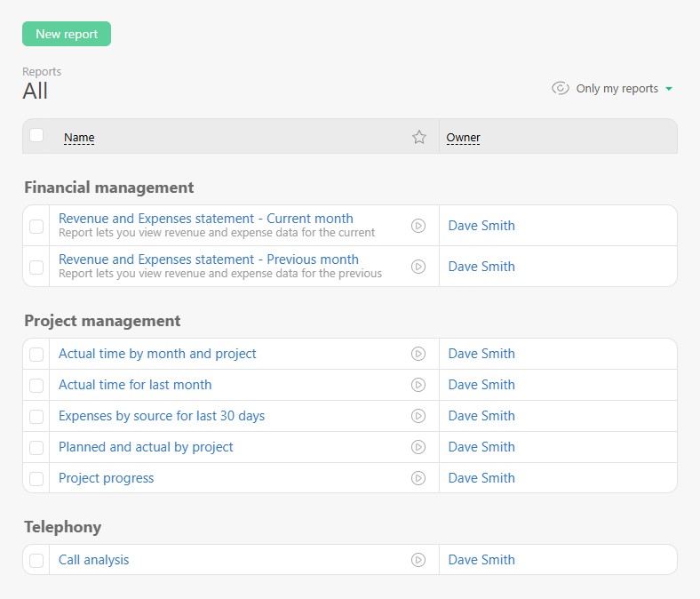The width and height of the screenshot is (700, 599).
Task: Click the eye icon beside Only my reports
Action: 560,88
